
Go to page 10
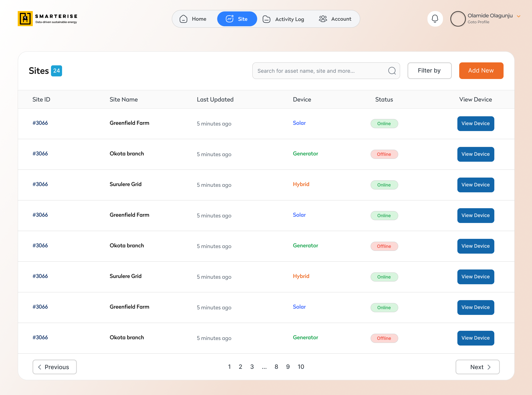coord(301,367)
